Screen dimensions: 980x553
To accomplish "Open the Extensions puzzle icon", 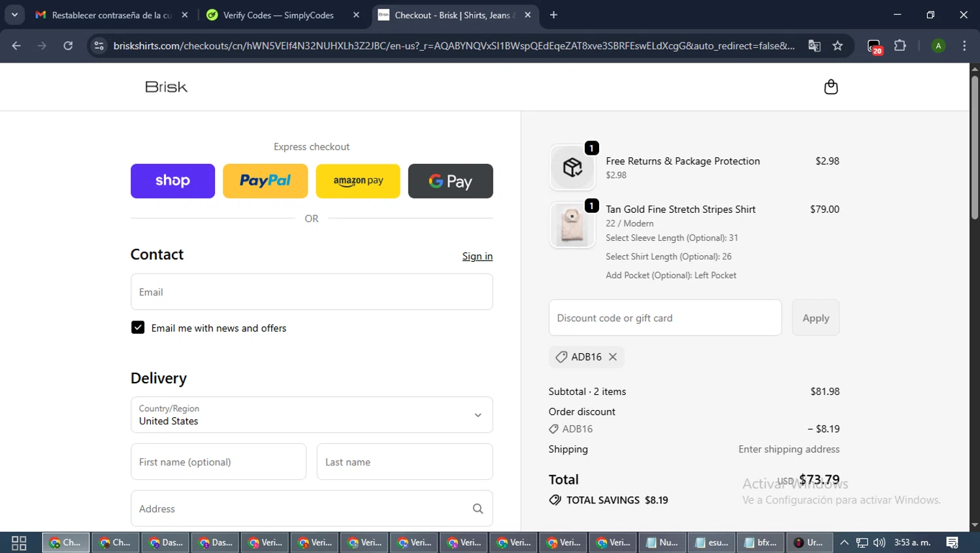I will [900, 46].
